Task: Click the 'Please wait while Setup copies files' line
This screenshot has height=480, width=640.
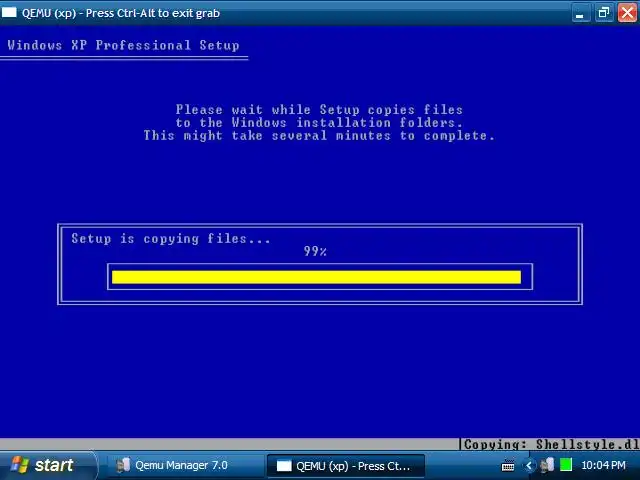Action: point(319,109)
